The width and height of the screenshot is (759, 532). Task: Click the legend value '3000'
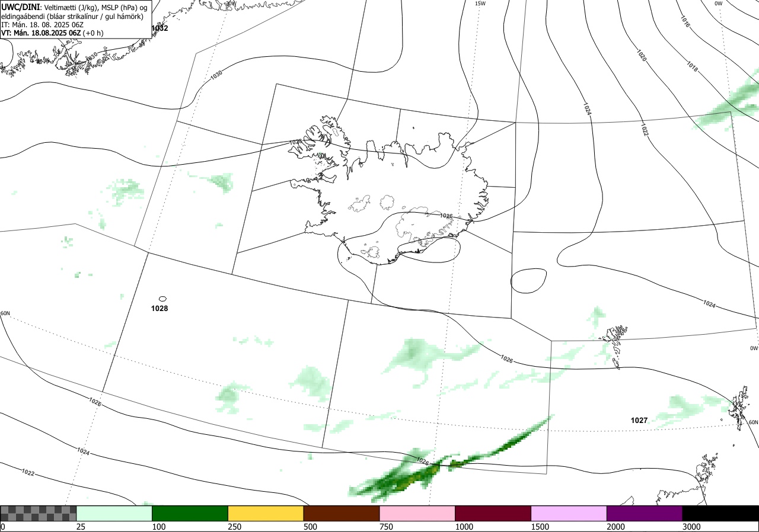point(691,527)
